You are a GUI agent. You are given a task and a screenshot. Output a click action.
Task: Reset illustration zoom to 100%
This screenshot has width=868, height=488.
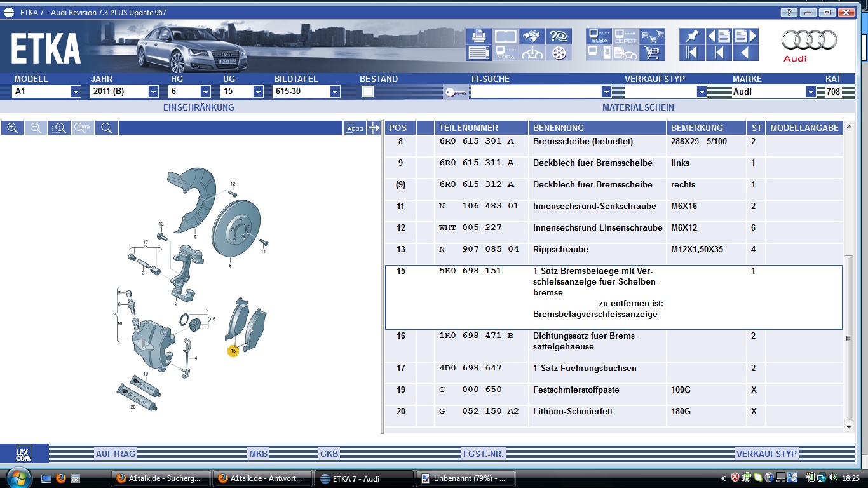83,128
